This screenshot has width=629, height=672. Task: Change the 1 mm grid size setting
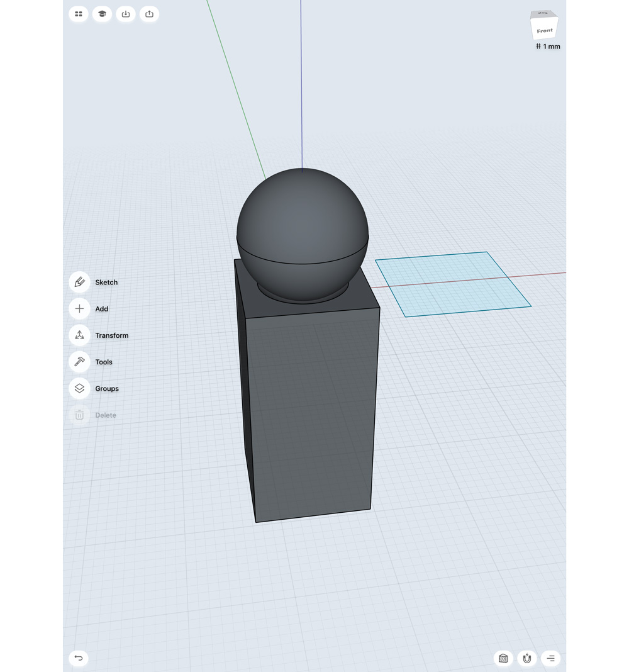coord(548,47)
